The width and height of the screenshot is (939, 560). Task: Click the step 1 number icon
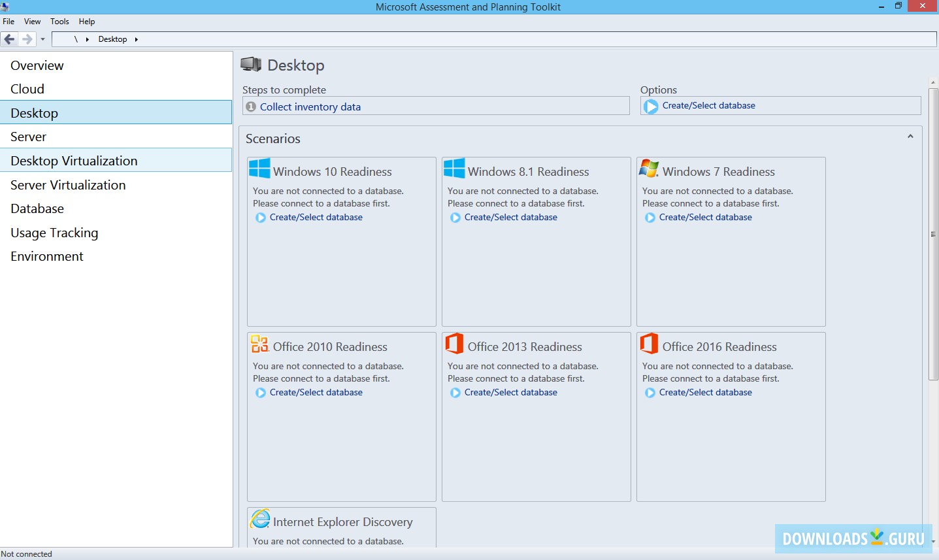(251, 107)
